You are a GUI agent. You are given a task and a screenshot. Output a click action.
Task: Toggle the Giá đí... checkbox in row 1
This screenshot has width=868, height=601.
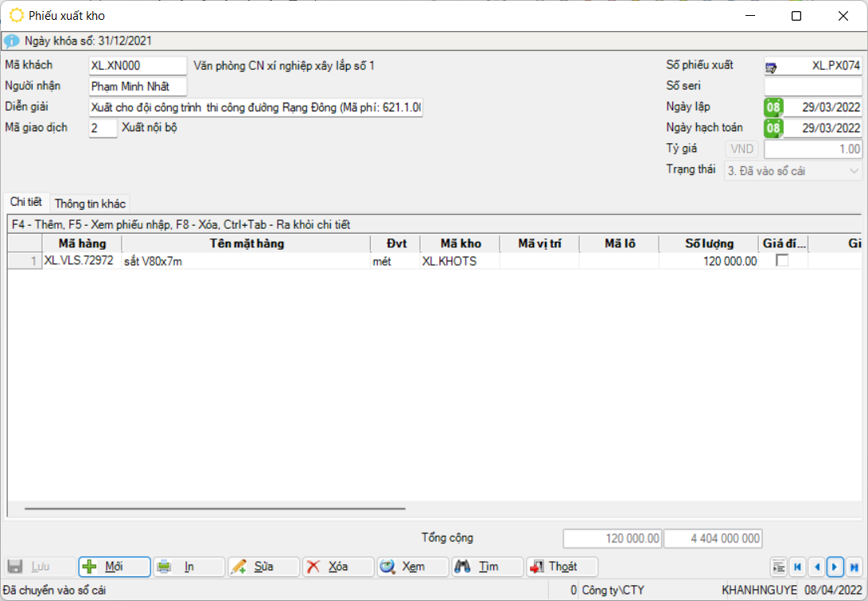tap(782, 261)
